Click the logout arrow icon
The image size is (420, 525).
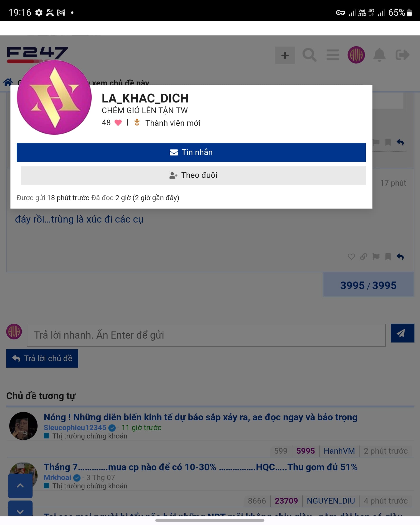402,55
